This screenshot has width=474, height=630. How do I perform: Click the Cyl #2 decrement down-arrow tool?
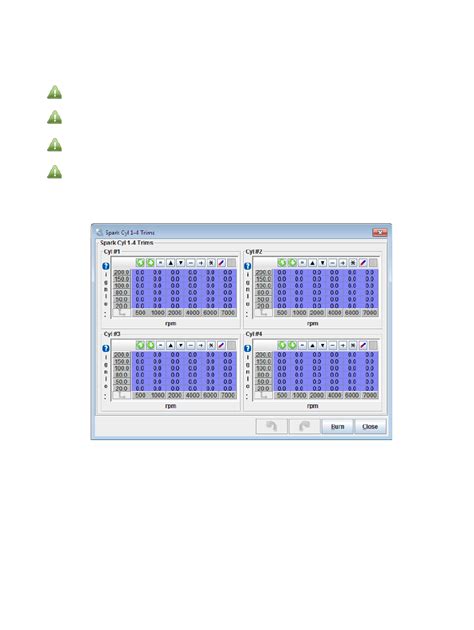tap(323, 263)
